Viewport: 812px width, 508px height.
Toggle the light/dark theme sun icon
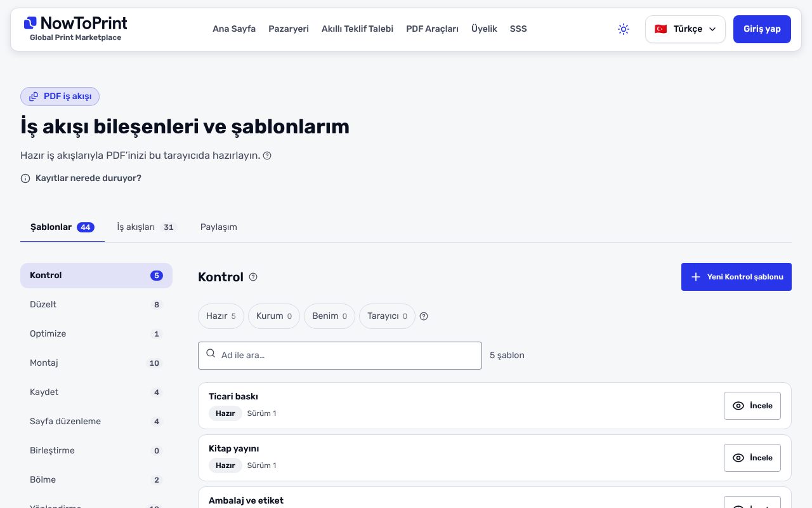pyautogui.click(x=624, y=29)
